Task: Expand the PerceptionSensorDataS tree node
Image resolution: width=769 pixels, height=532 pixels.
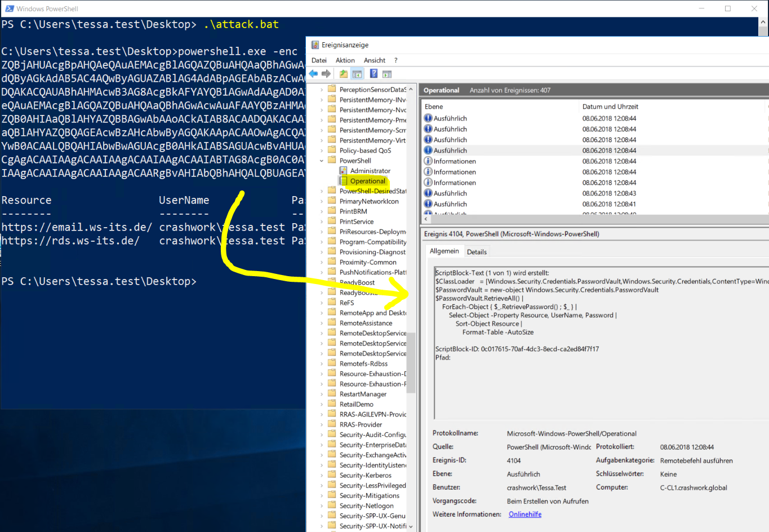Action: pos(322,90)
